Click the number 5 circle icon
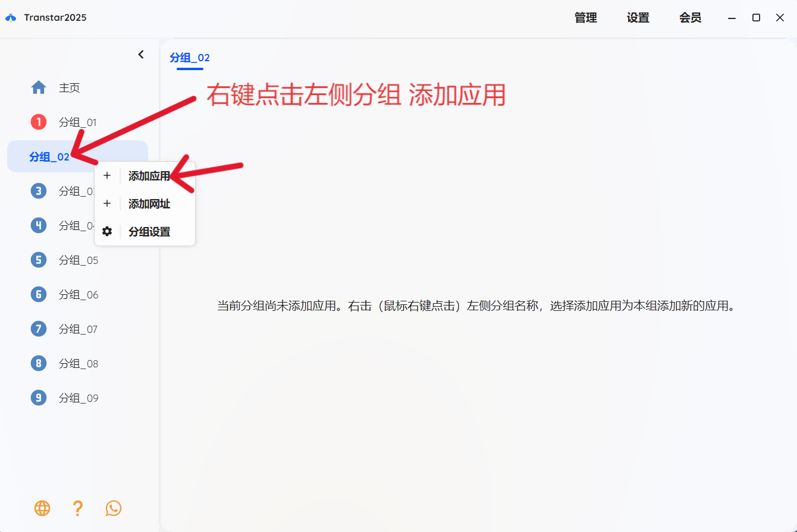797x532 pixels. pyautogui.click(x=39, y=260)
